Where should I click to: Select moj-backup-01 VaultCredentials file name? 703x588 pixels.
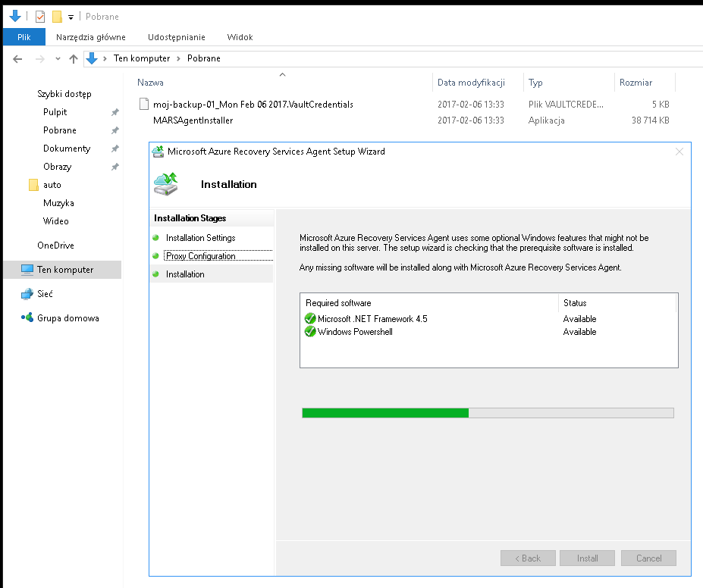[x=253, y=105]
